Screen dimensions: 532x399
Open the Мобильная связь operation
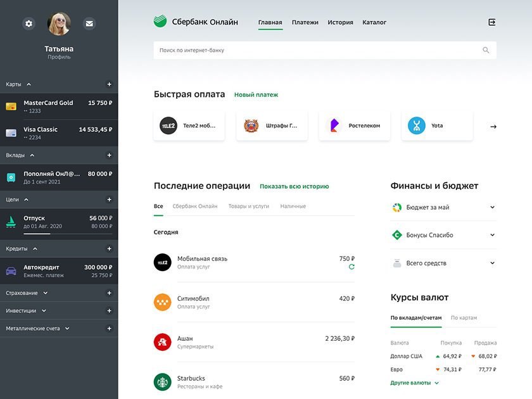click(x=254, y=262)
